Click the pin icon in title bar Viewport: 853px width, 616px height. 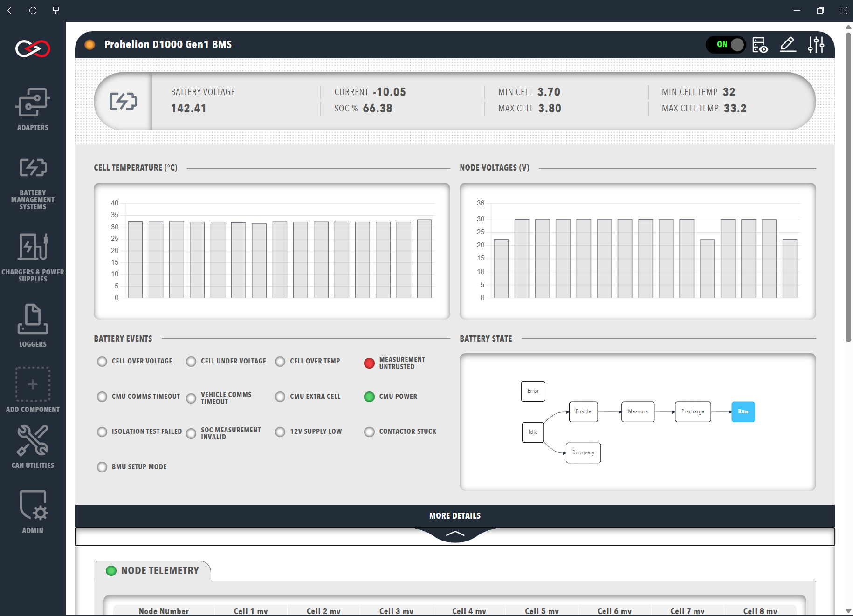point(56,10)
